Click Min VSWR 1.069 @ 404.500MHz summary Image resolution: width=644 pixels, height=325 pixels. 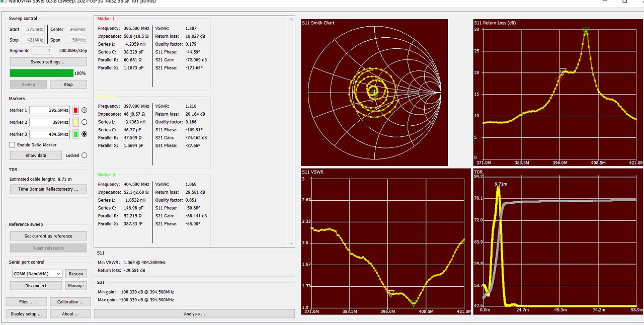coord(132,263)
